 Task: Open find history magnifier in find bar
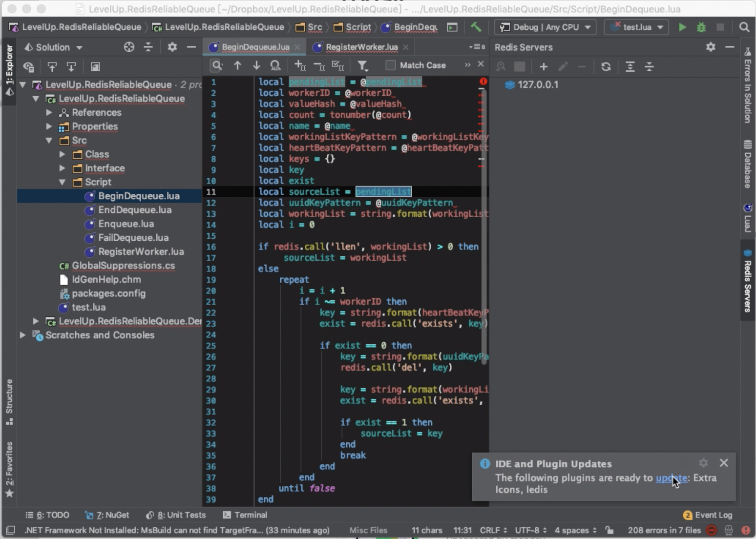217,65
